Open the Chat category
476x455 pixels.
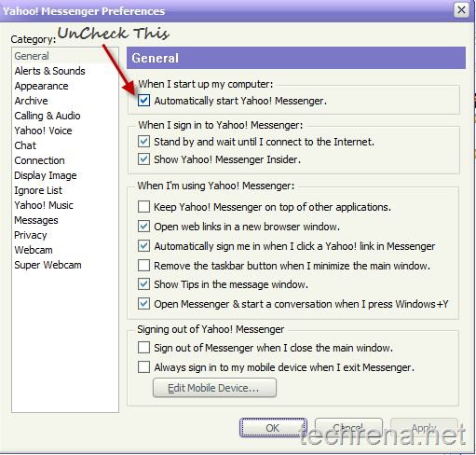[25, 145]
